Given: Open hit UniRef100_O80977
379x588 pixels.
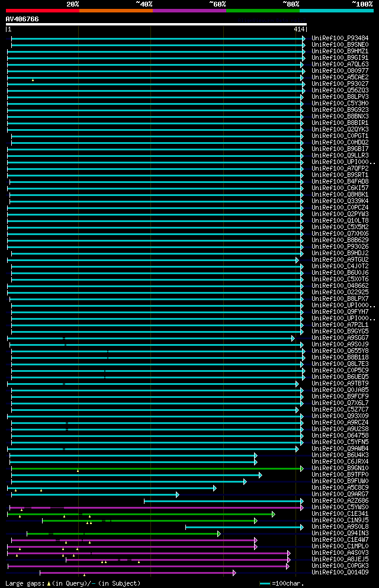Looking at the screenshot, I should (x=340, y=70).
